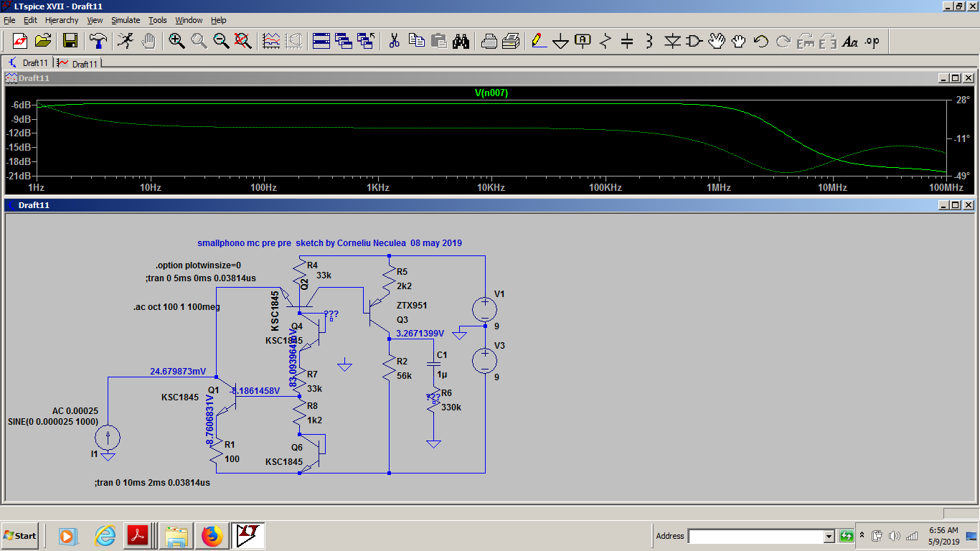Click the .option plotwinsize=0 directive
The image size is (980, 551).
point(198,265)
